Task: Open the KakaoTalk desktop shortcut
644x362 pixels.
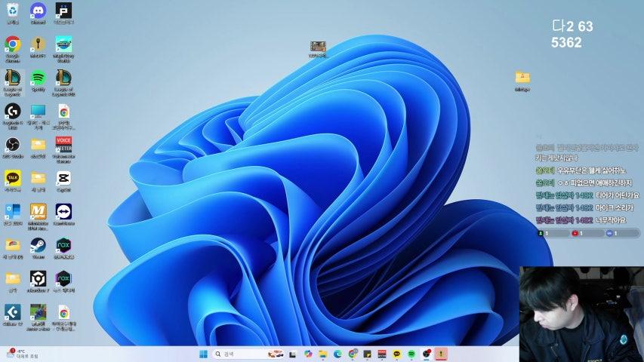Action: click(12, 177)
